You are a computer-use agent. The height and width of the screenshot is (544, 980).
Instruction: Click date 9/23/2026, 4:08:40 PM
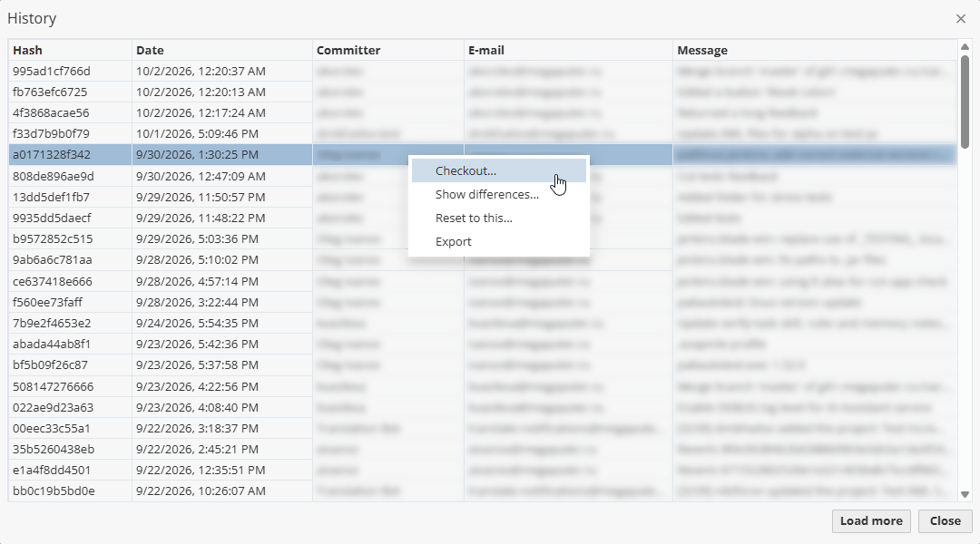[x=197, y=407]
